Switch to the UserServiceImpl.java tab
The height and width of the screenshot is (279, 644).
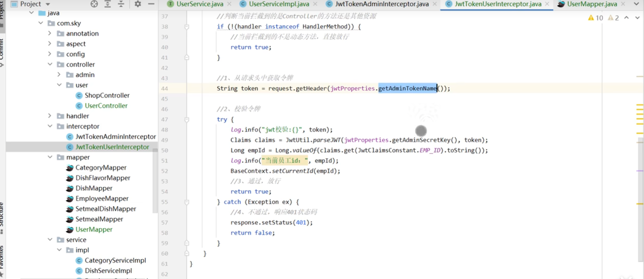click(x=279, y=4)
